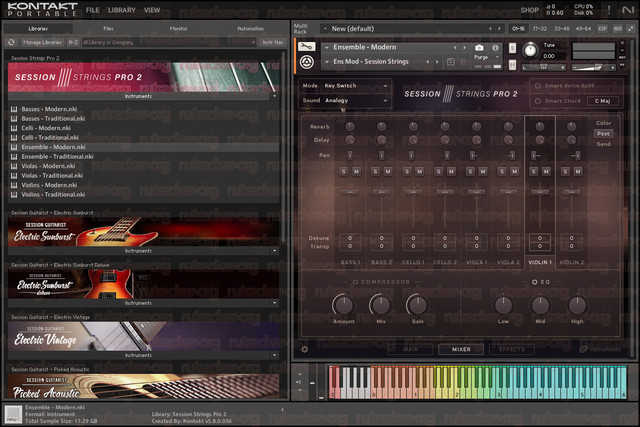Click the Session Strings instrument logo icon
Screen dimensions: 640x427
click(307, 62)
